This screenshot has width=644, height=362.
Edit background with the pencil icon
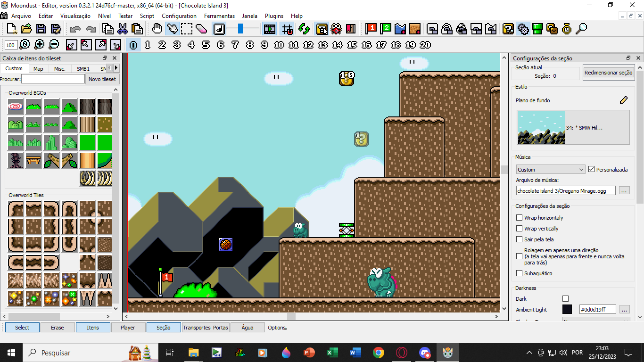(624, 100)
